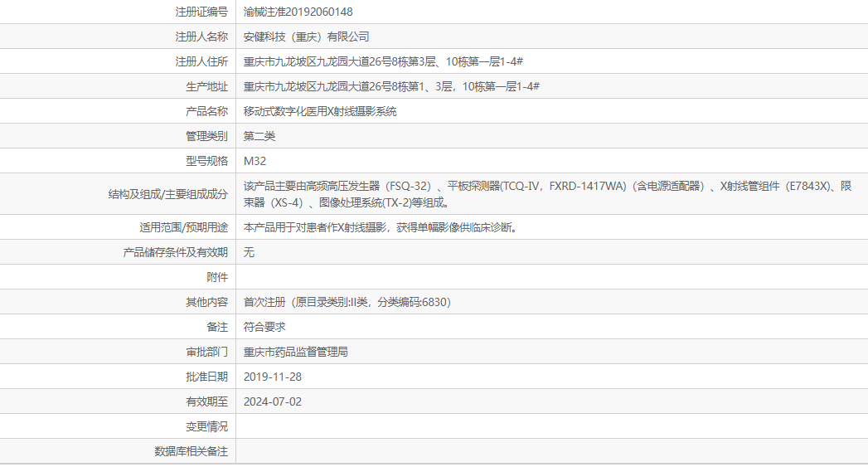Click the 型号规格 label
The height and width of the screenshot is (467, 868).
[206, 161]
